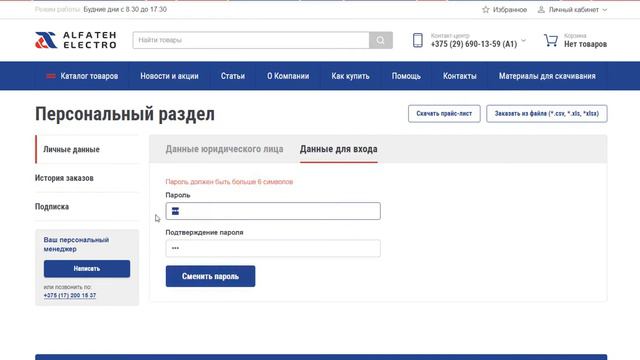Click Избранное link
This screenshot has height=360, width=640.
pos(510,9)
